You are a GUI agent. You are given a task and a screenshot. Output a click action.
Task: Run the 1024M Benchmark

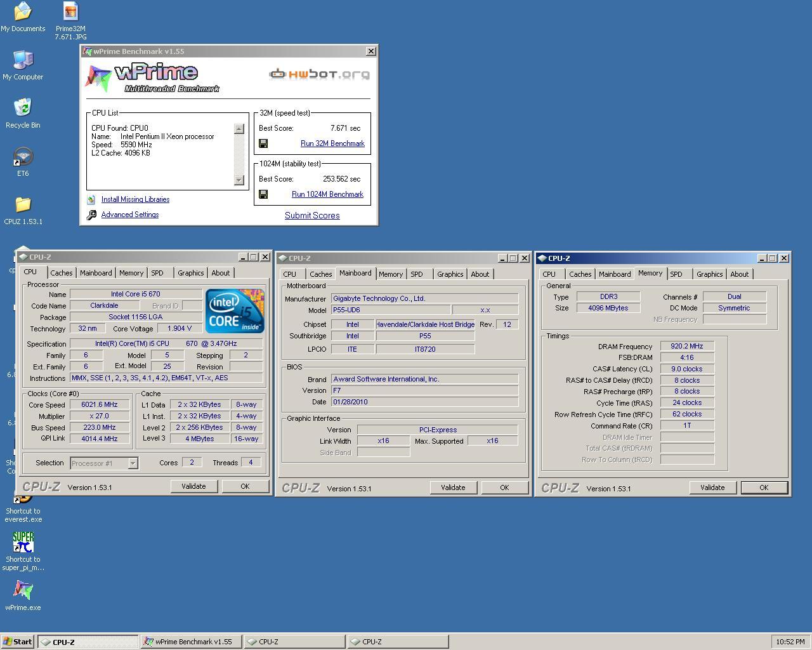coord(327,194)
